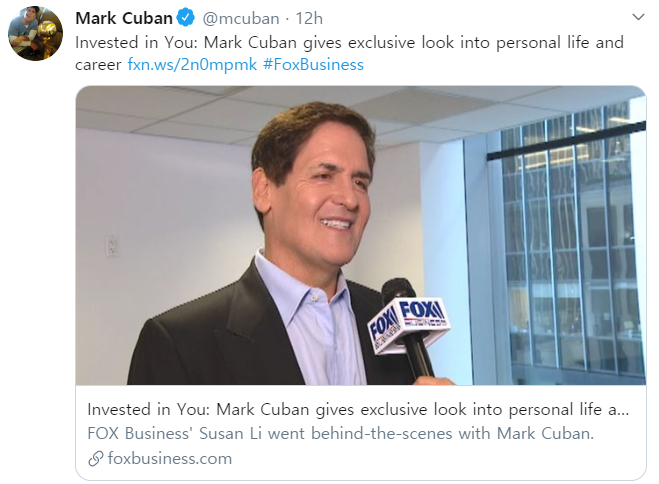Open the Mark Cuban display name

(124, 18)
